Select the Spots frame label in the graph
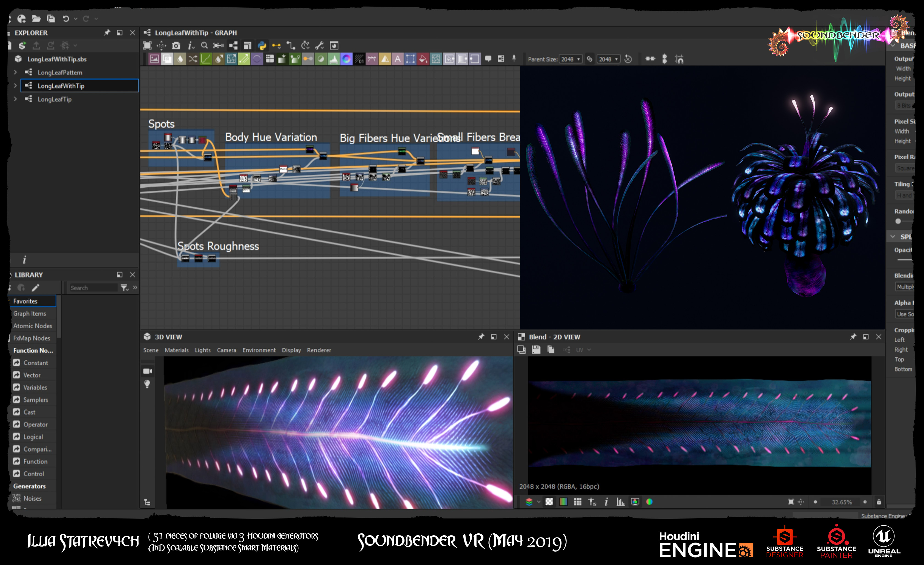Image resolution: width=924 pixels, height=565 pixels. pyautogui.click(x=161, y=124)
